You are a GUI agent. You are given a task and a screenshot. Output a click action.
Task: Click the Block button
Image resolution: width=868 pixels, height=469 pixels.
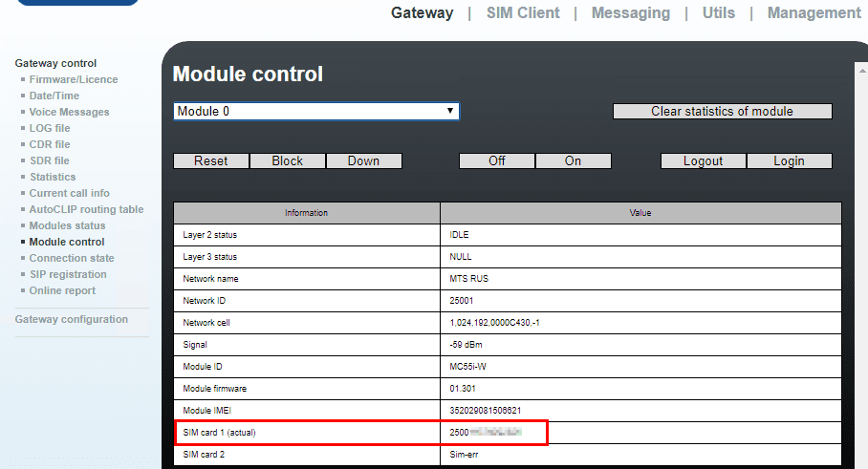[288, 160]
